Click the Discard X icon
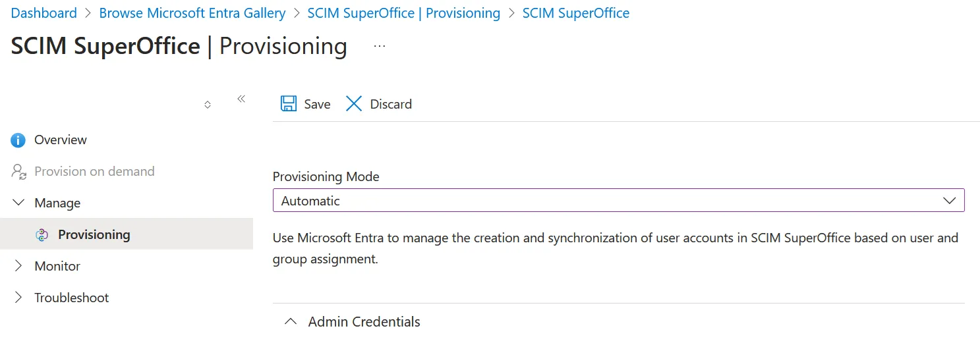Screen dimensions: 980x343 coord(354,104)
